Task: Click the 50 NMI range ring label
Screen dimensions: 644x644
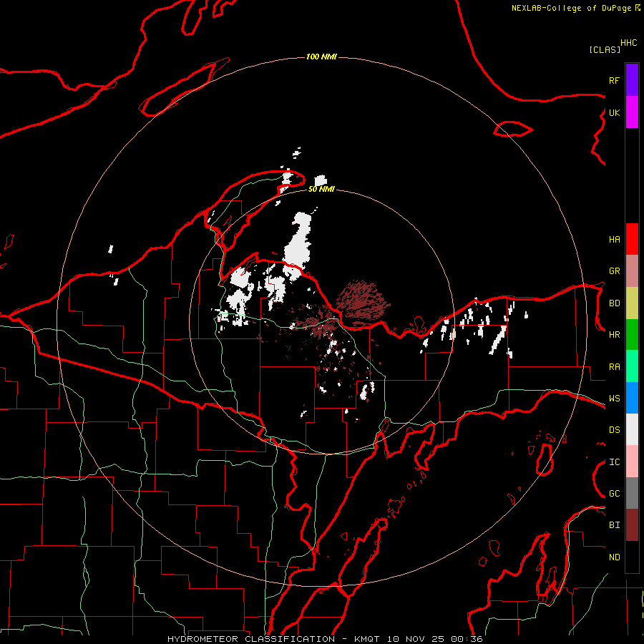Action: (321, 189)
